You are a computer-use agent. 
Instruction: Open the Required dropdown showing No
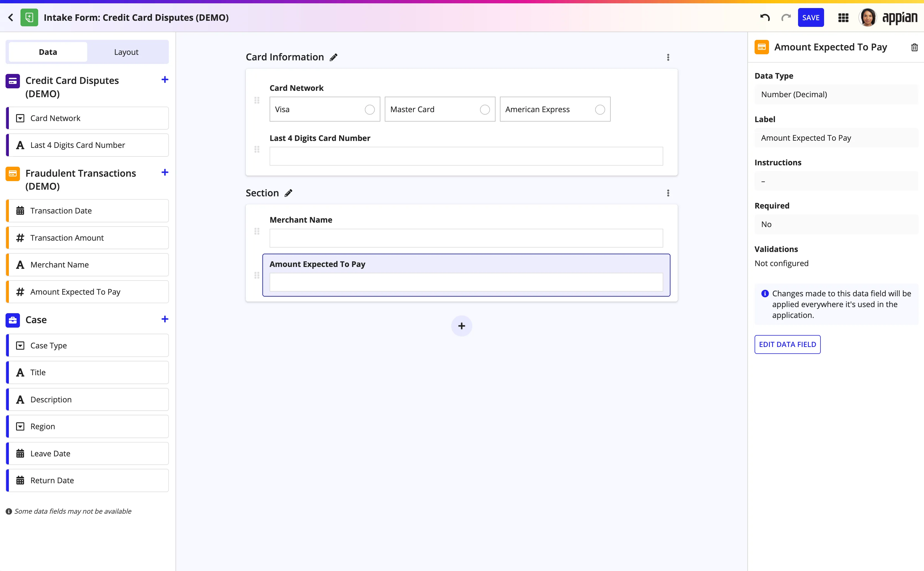836,224
